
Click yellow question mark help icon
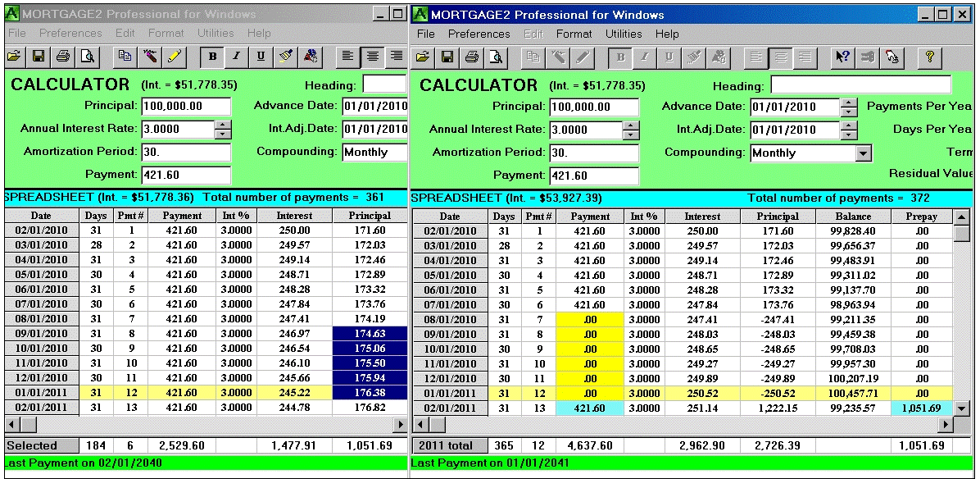click(x=929, y=57)
